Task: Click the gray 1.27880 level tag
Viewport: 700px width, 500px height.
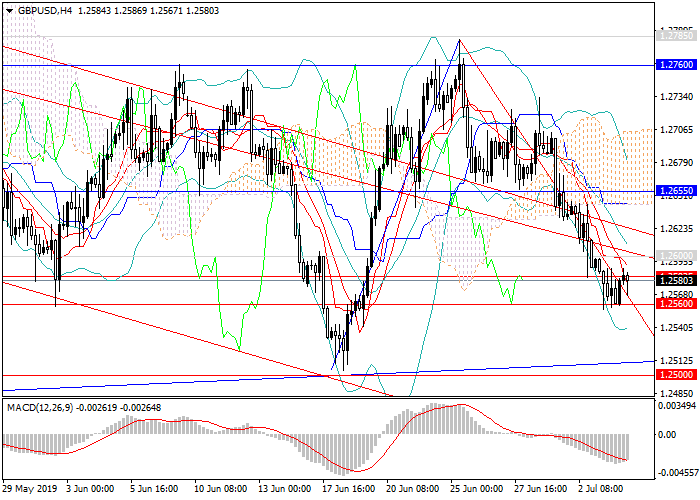Action: 675,34
